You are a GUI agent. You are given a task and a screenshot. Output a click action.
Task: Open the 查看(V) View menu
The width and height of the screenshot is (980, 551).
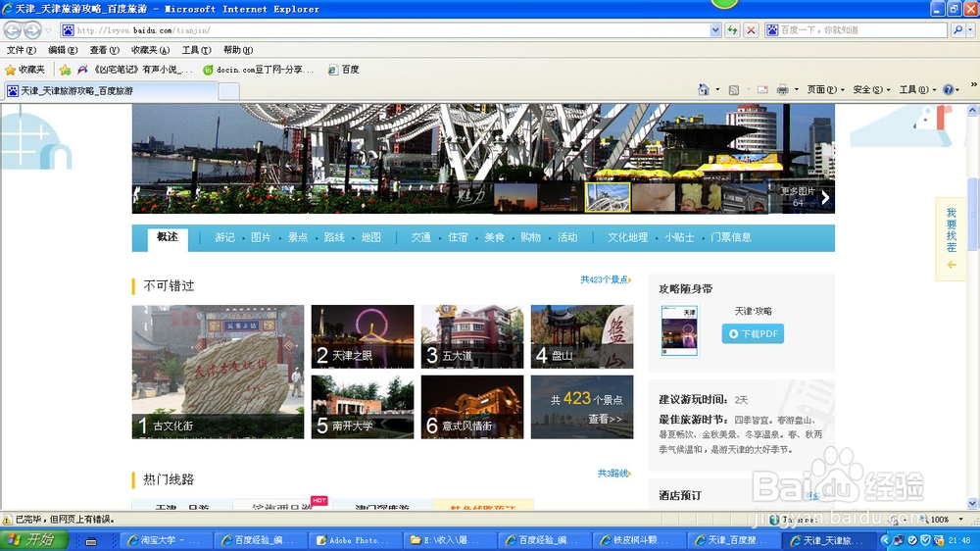[x=104, y=50]
